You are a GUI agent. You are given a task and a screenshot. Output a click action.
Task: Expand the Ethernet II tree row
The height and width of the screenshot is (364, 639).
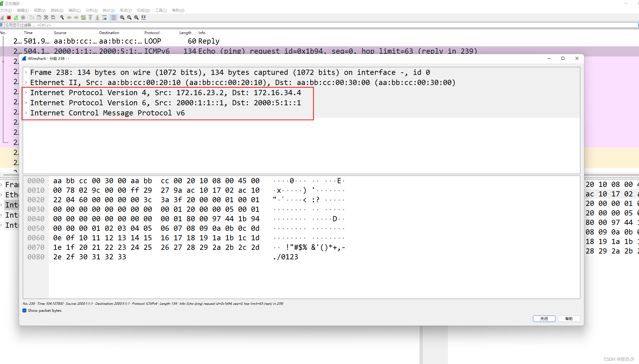pos(26,83)
